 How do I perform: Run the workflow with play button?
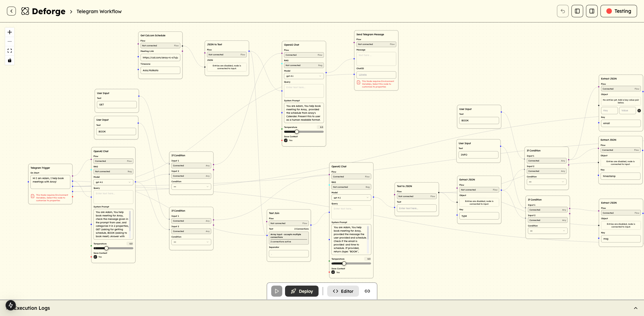[277, 291]
